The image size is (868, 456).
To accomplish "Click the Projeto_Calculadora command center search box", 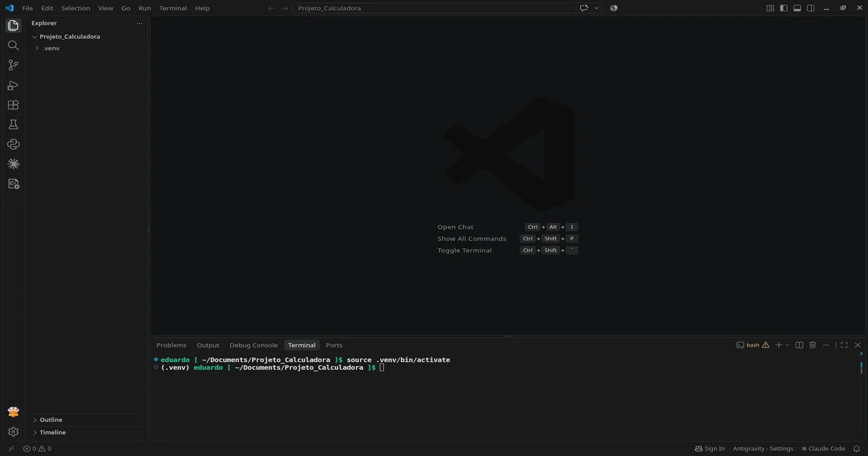I will (x=433, y=8).
